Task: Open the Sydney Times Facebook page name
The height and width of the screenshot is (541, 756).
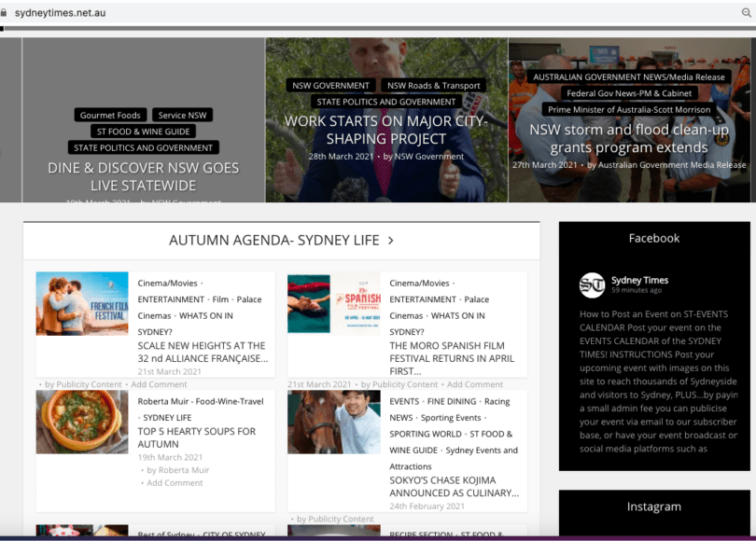Action: (640, 281)
